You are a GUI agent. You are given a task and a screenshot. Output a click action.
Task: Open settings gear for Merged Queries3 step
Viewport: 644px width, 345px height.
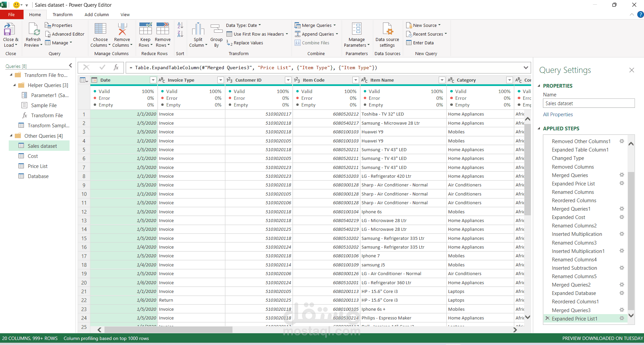pos(622,310)
